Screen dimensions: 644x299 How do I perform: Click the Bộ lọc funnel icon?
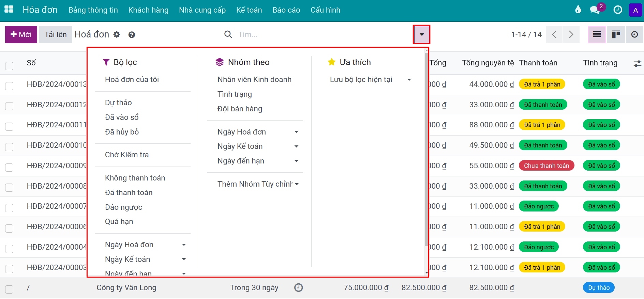tap(106, 62)
